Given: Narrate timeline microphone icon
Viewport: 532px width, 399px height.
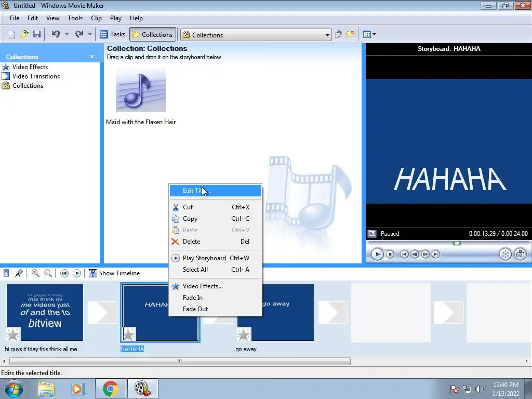Looking at the screenshot, I should click(19, 273).
